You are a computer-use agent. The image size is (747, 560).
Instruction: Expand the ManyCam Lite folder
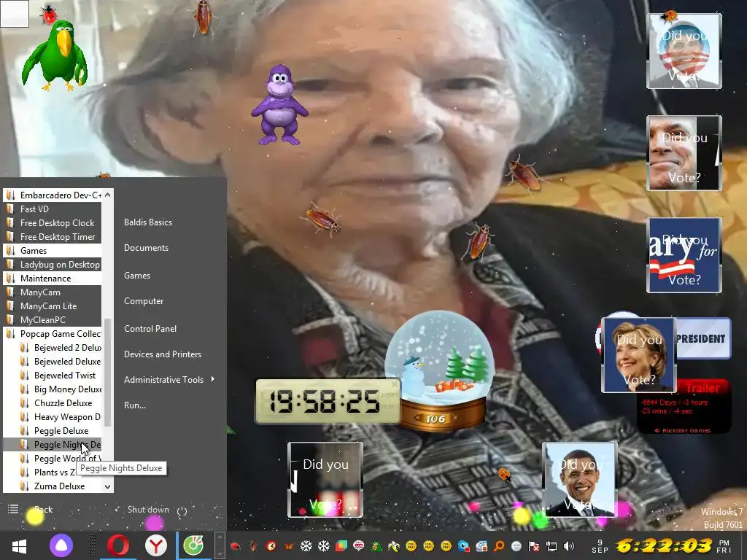53,306
